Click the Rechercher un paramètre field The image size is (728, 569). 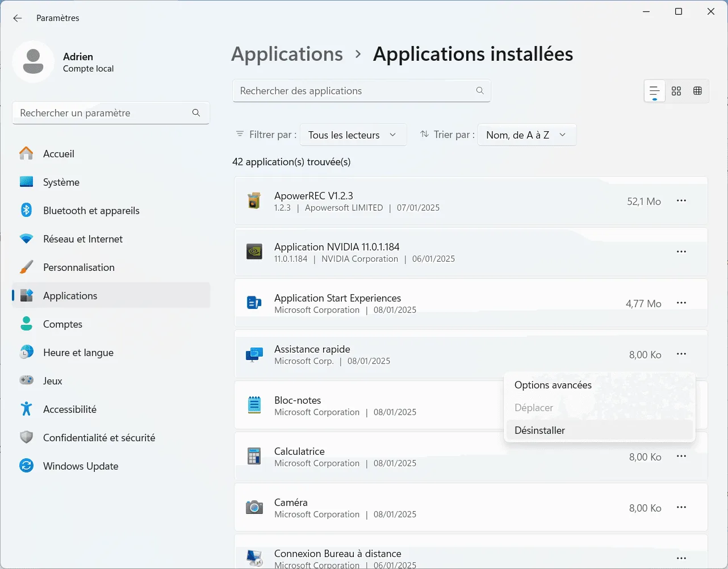coord(111,113)
